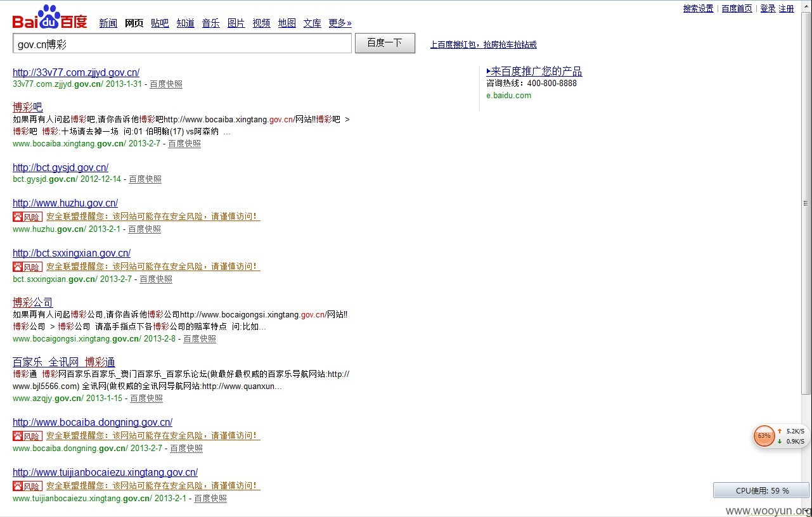Switch to 音乐 tab
Image resolution: width=812 pixels, height=517 pixels.
pyautogui.click(x=210, y=23)
